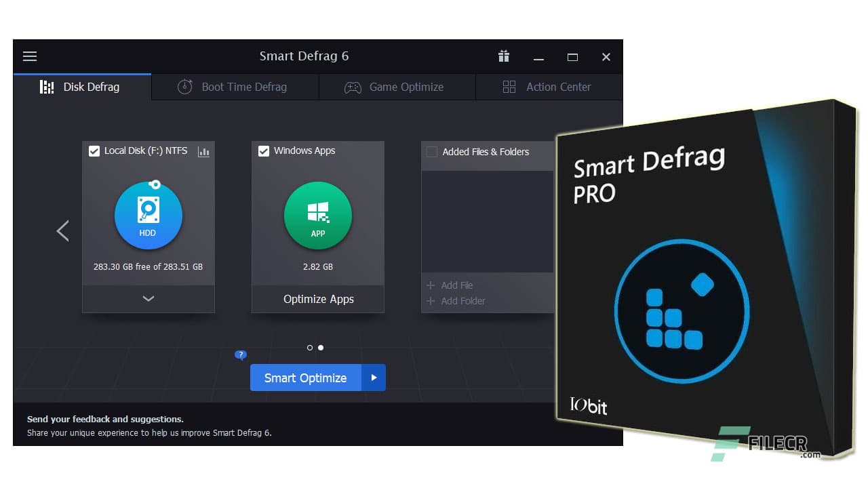This screenshot has width=868, height=488.
Task: Click the blue HDD drive icon
Action: (x=148, y=215)
